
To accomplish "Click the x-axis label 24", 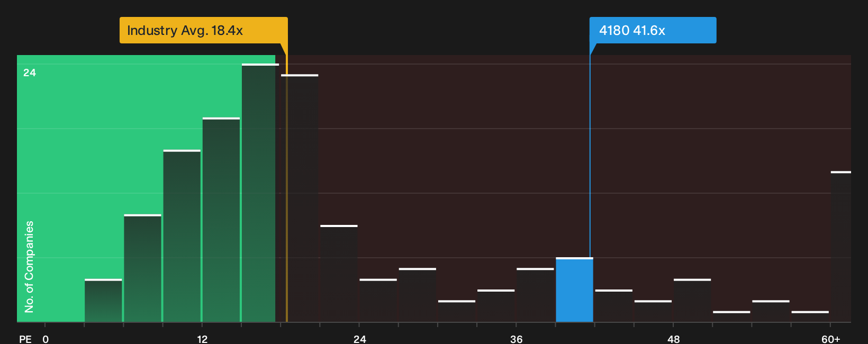I will [359, 339].
